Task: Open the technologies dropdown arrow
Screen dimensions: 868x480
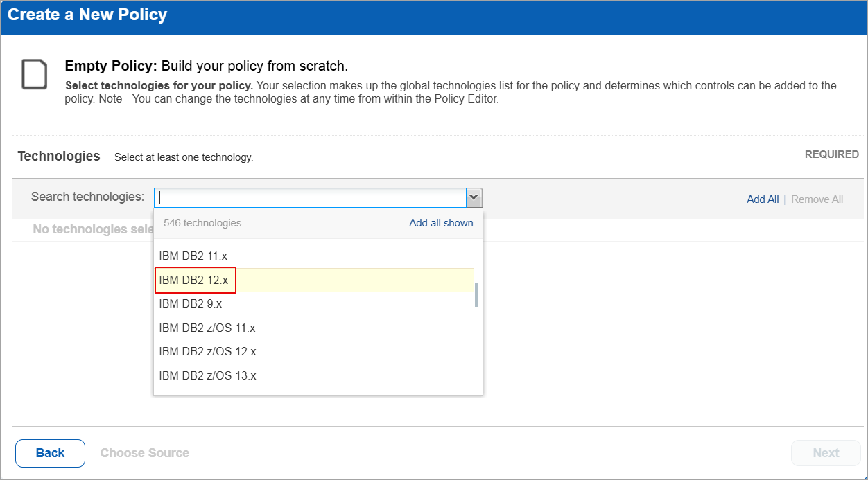Action: (474, 197)
